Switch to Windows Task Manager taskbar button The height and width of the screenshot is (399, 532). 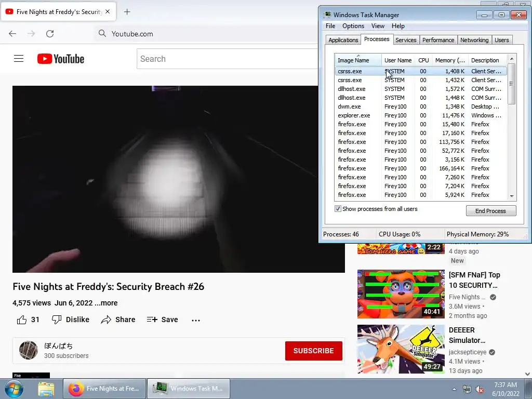[x=189, y=389]
